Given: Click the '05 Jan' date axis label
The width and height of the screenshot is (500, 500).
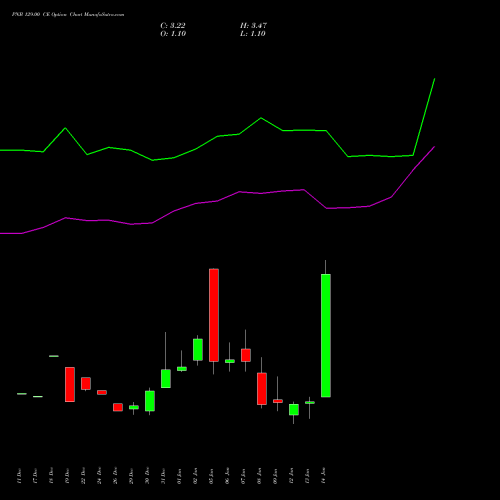Looking at the screenshot, I should click(x=211, y=476).
